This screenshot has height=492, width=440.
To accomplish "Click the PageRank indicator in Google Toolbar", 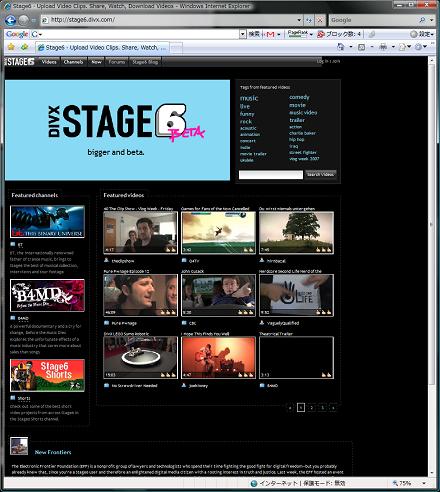I will pyautogui.click(x=298, y=34).
